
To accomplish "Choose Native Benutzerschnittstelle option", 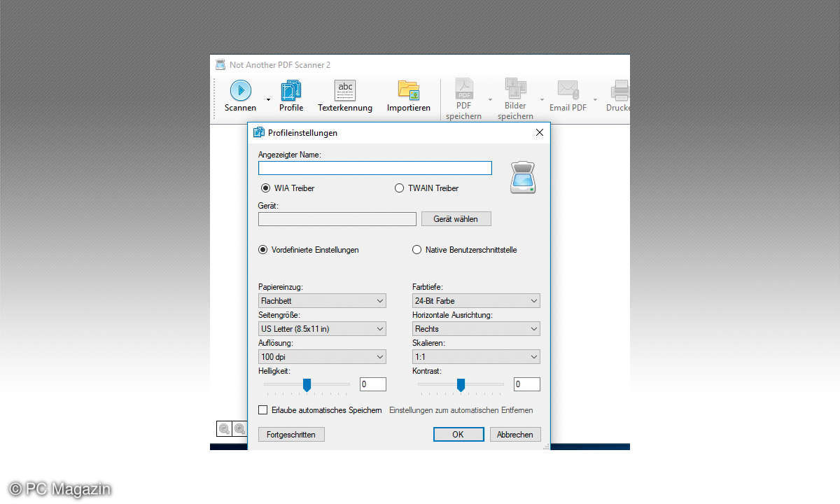I will tap(417, 249).
